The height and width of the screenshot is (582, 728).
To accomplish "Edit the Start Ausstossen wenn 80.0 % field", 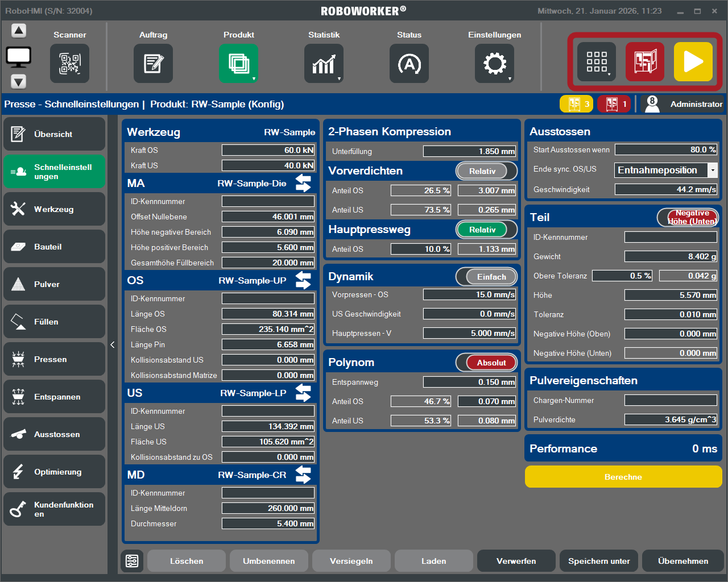I will (666, 149).
